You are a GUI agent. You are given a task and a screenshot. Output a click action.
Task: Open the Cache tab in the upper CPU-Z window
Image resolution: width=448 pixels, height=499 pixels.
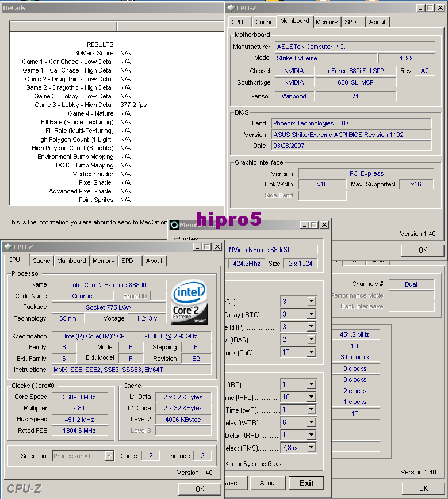pyautogui.click(x=264, y=22)
